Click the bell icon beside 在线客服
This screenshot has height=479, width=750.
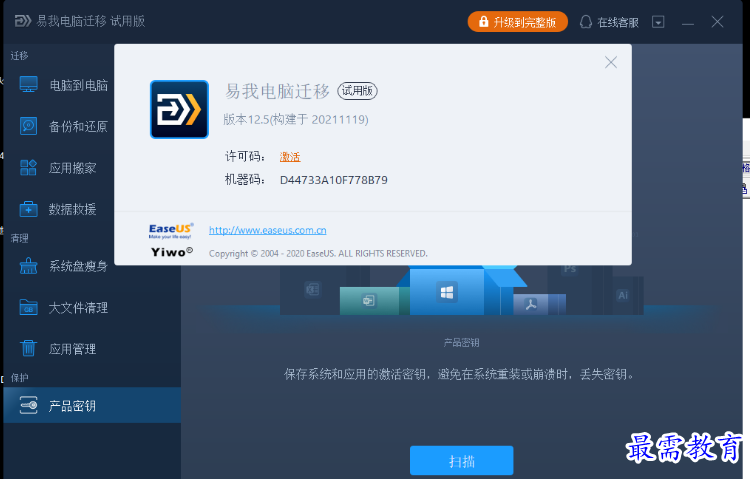tap(586, 22)
